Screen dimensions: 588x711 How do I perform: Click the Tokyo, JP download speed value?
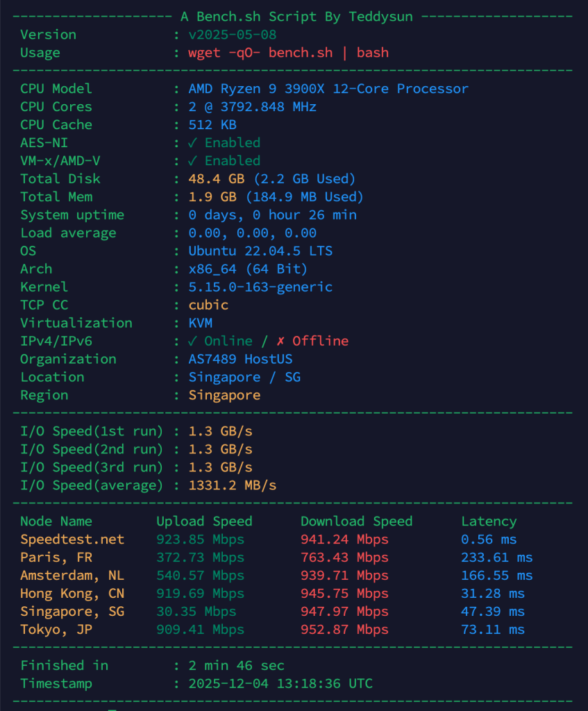pyautogui.click(x=344, y=630)
